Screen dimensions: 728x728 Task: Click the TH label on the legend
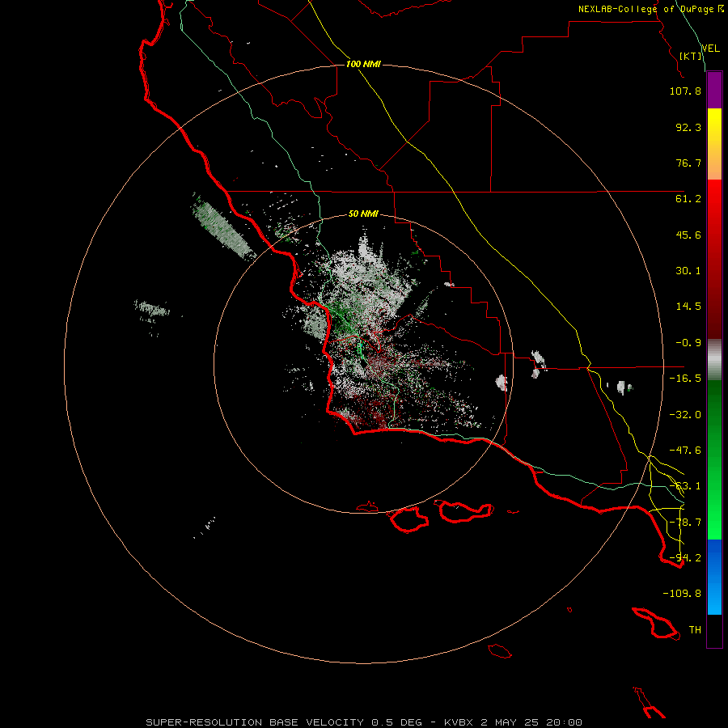[x=695, y=630]
